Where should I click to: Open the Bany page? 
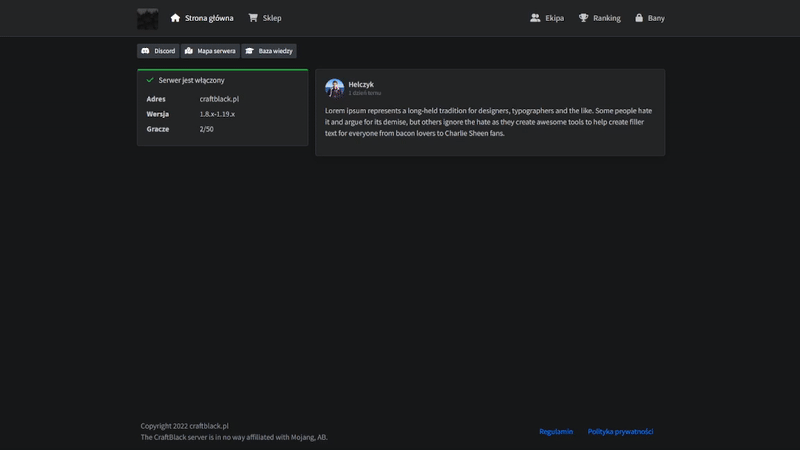pos(649,18)
